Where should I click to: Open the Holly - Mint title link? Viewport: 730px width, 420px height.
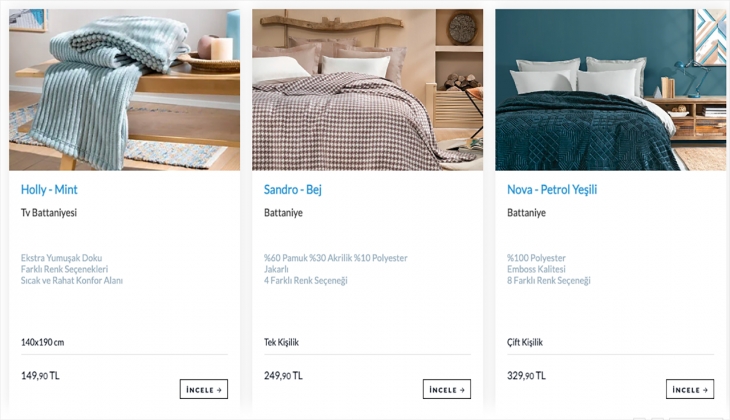coord(50,189)
